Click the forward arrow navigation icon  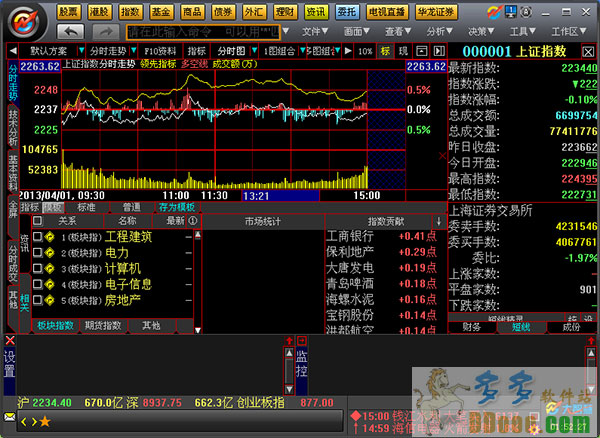point(100,32)
